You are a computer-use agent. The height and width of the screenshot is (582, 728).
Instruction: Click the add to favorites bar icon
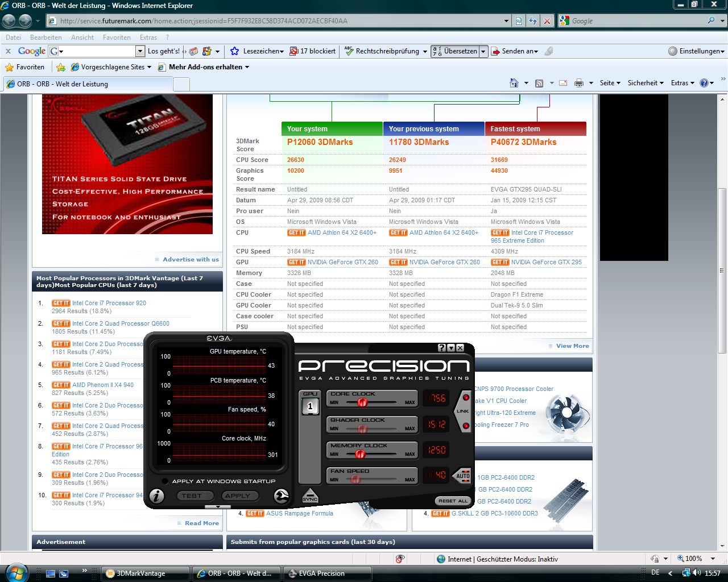pos(61,67)
